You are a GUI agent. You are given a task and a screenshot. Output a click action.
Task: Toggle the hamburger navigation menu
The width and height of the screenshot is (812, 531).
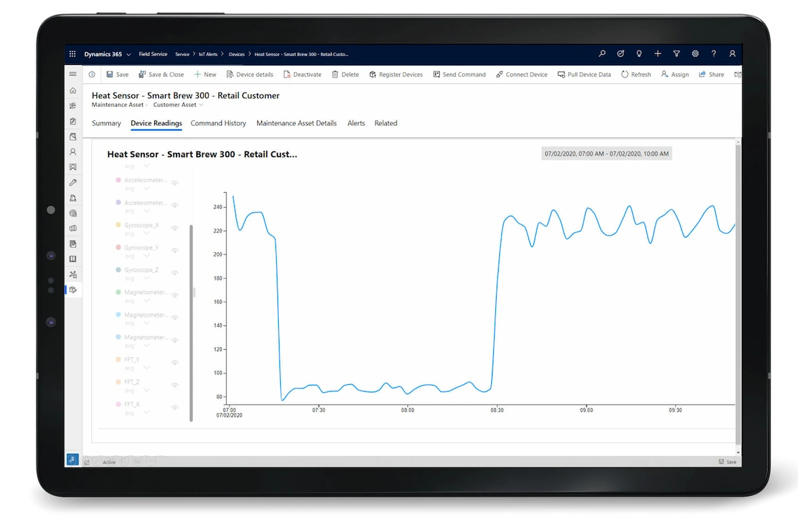73,74
